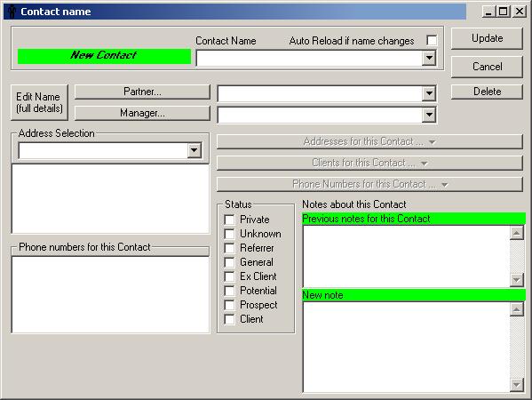This screenshot has width=532, height=400.
Task: Click down arrow of New note scrollbar
Action: coord(516,385)
